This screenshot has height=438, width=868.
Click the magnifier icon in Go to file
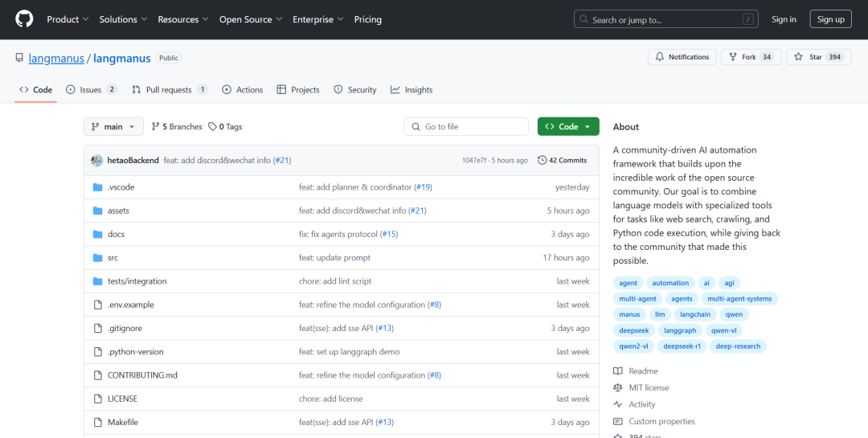416,127
